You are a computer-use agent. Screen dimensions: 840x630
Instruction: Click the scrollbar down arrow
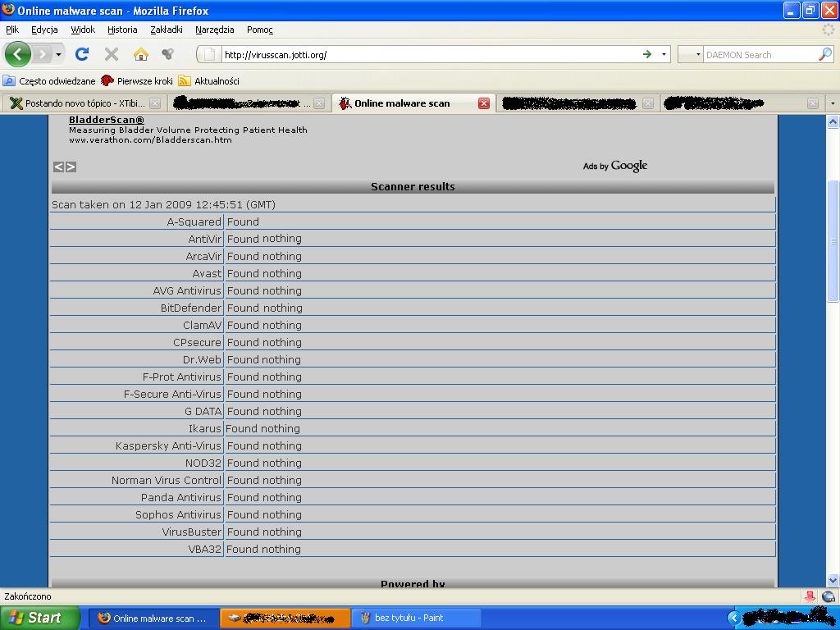[833, 580]
